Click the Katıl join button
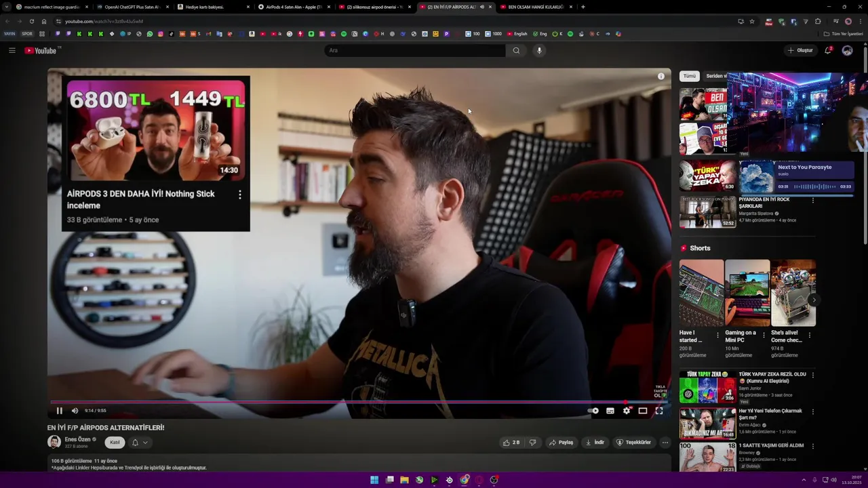The width and height of the screenshot is (868, 488). pos(115,443)
